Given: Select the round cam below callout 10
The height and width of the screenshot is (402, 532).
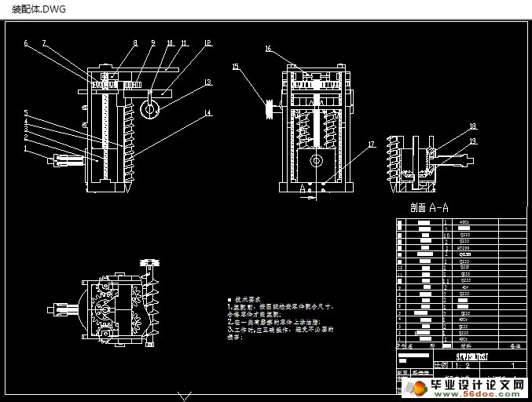Looking at the screenshot, I should [149, 108].
